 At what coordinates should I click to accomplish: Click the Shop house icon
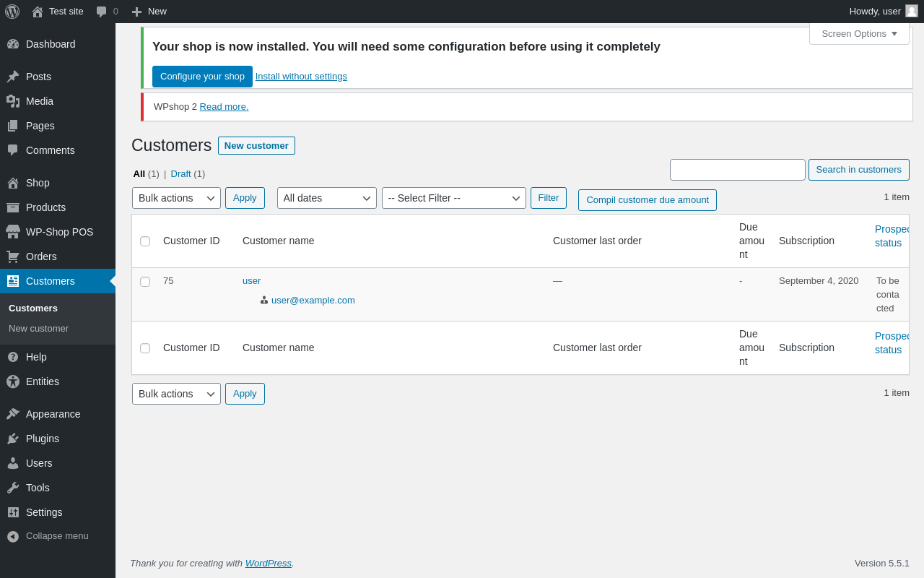click(13, 183)
